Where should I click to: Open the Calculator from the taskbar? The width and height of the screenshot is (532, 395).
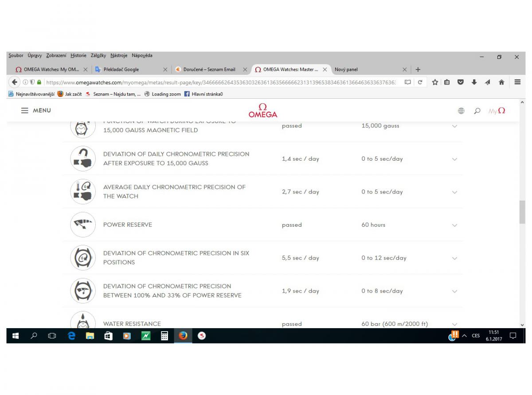(x=164, y=336)
